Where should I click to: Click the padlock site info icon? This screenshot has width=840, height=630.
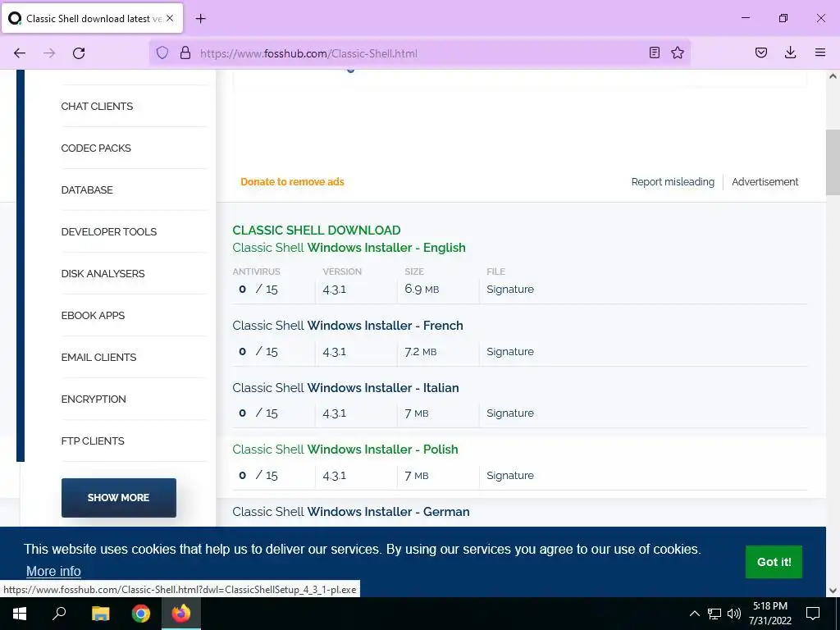185,53
